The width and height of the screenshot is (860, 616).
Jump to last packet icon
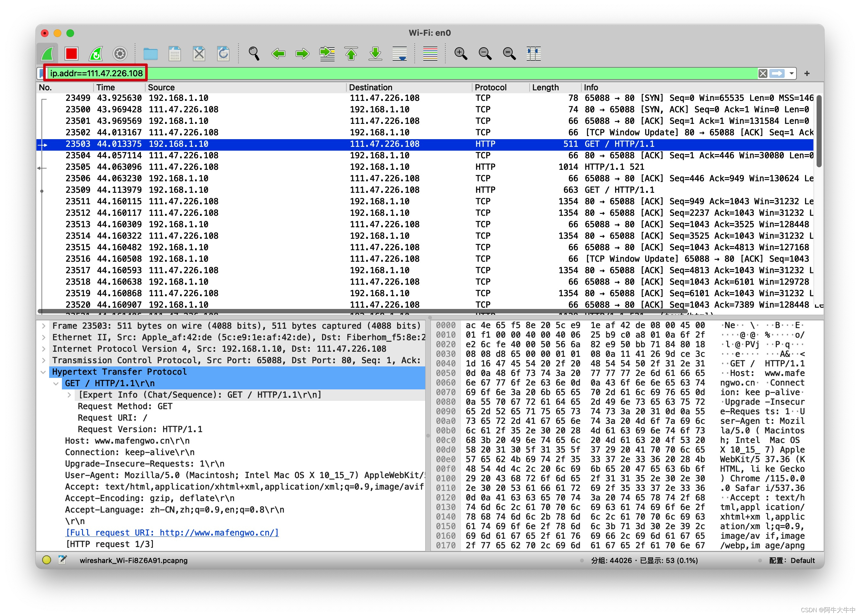pos(375,53)
